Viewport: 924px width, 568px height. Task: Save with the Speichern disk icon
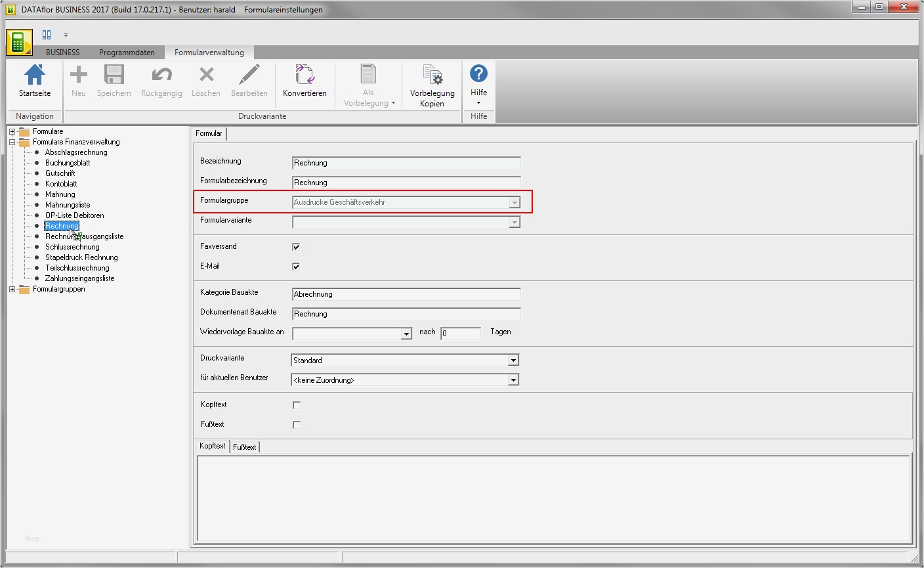pyautogui.click(x=114, y=81)
